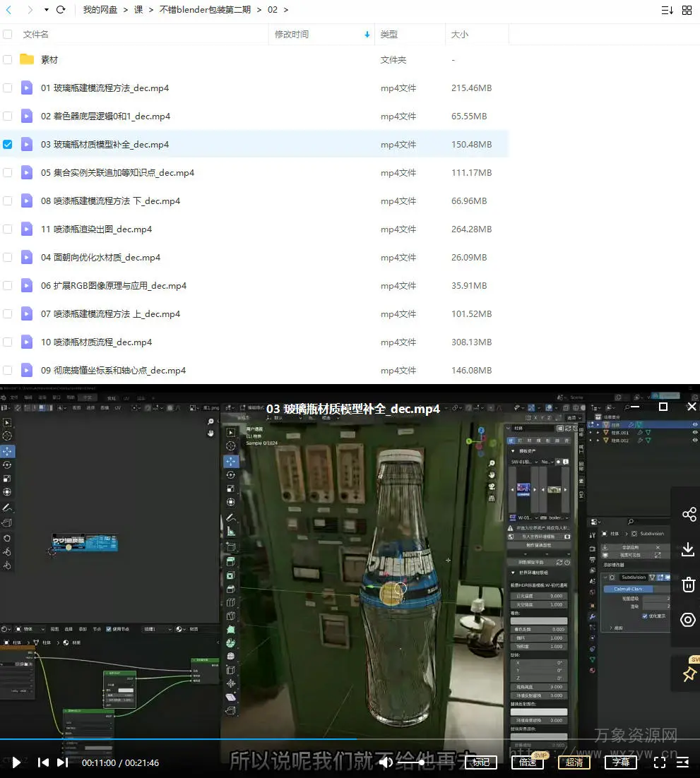Click the share icon in video sidebar
Screen dimensions: 700x778
tap(689, 514)
